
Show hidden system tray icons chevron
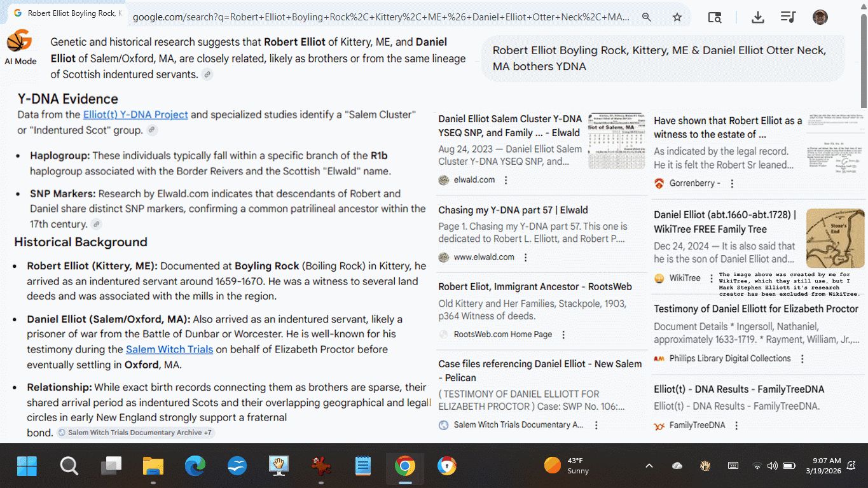(649, 466)
